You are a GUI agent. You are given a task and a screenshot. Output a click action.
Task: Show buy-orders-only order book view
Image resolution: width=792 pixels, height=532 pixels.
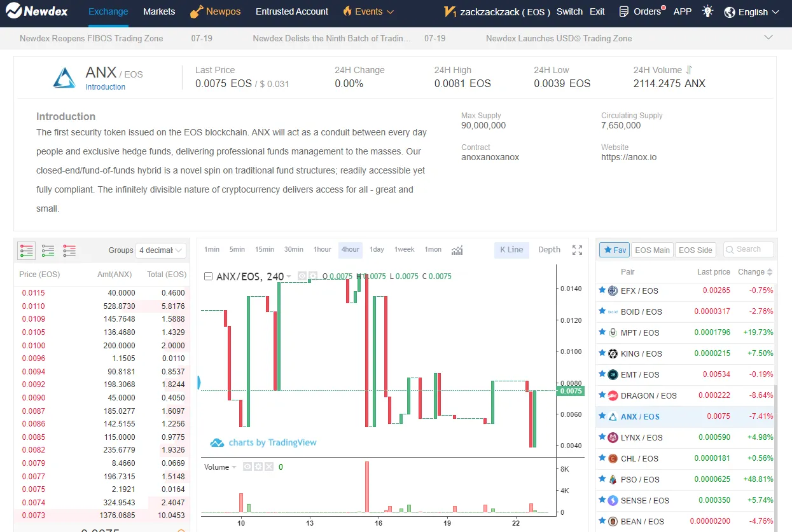pyautogui.click(x=48, y=250)
